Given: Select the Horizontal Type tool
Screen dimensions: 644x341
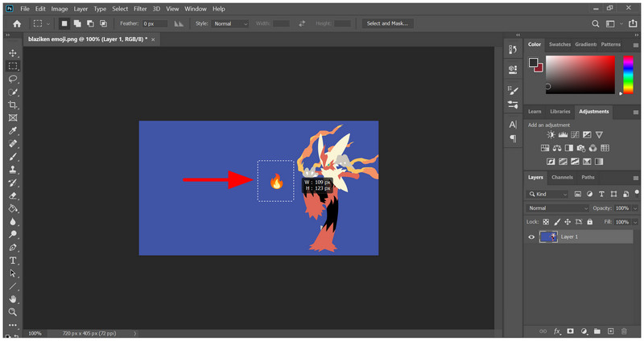Looking at the screenshot, I should (x=13, y=261).
